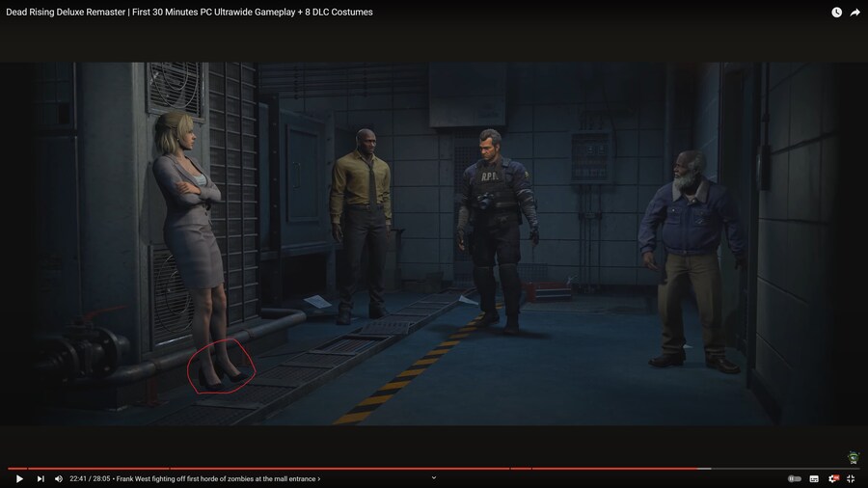Click the video progress bar
The image size is (868, 488).
click(434, 469)
